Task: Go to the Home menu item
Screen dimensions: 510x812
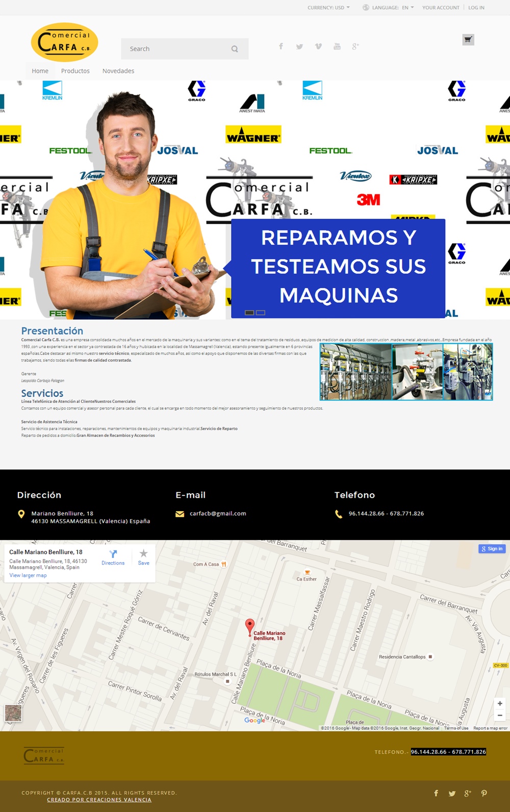Action: (x=40, y=71)
